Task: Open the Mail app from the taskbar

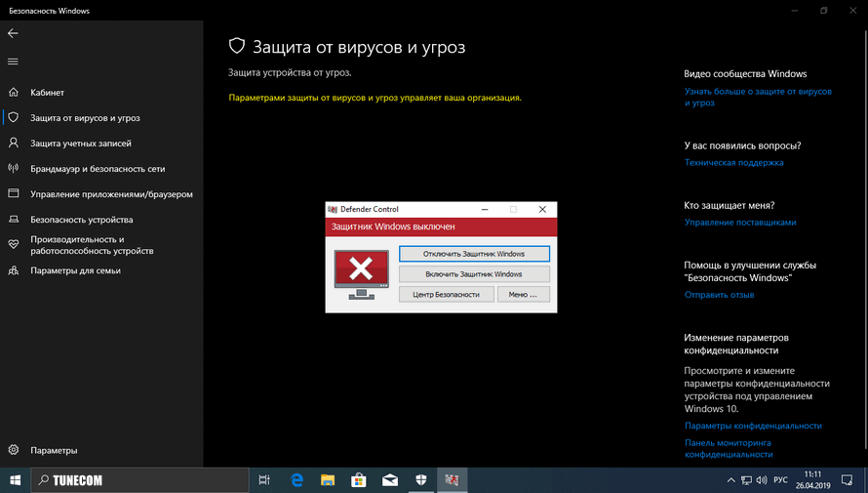Action: (390, 480)
